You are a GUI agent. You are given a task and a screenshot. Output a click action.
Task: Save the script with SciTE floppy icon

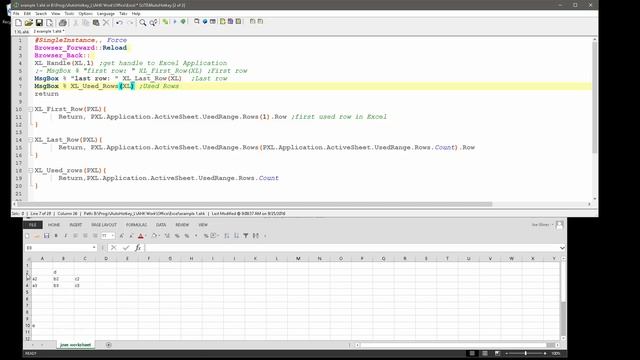click(39, 22)
